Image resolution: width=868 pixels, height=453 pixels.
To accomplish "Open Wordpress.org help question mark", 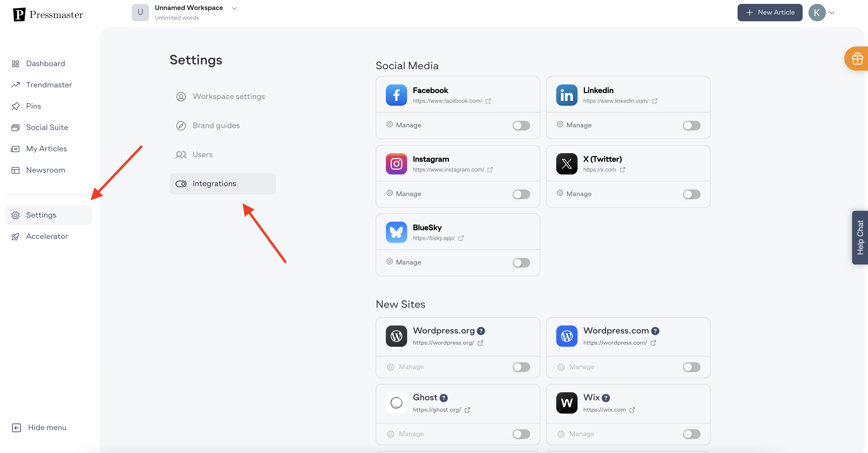I will (481, 331).
